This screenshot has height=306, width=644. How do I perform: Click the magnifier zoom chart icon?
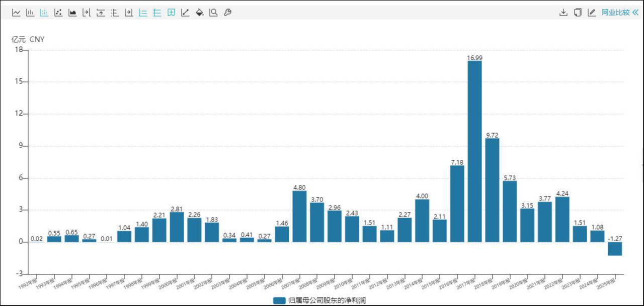(213, 13)
